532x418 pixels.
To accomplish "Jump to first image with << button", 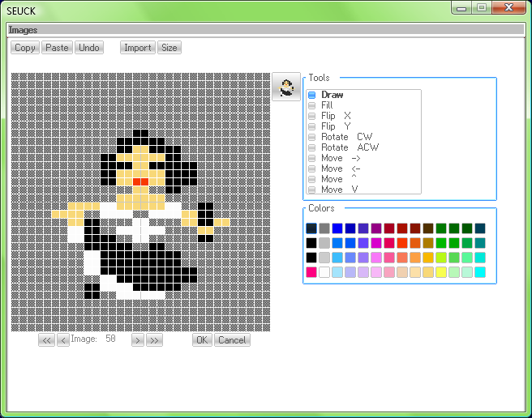I will (46, 340).
